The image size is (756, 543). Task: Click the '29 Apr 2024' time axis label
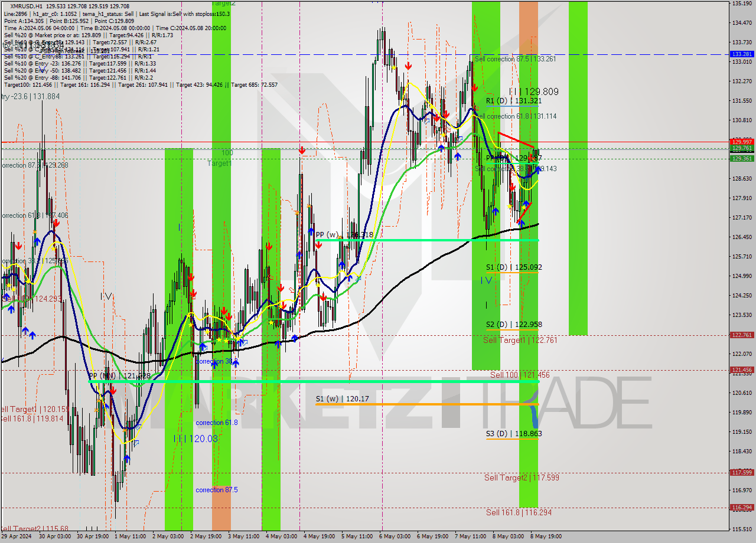click(x=17, y=537)
